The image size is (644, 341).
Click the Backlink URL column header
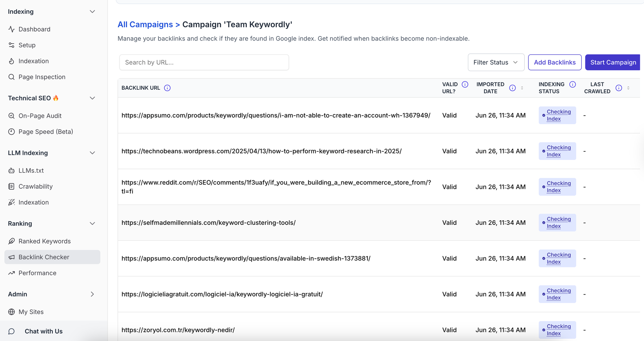141,88
